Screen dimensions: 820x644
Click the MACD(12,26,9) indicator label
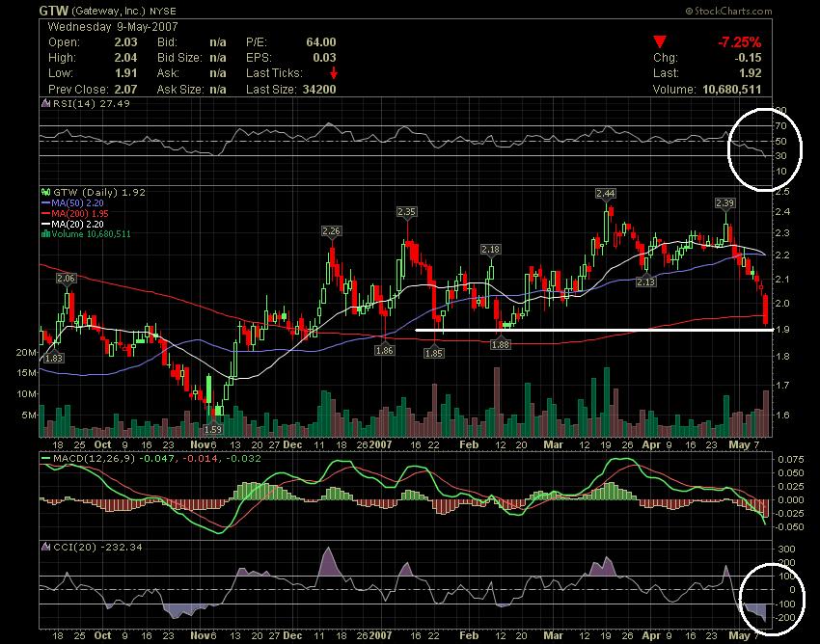94,459
